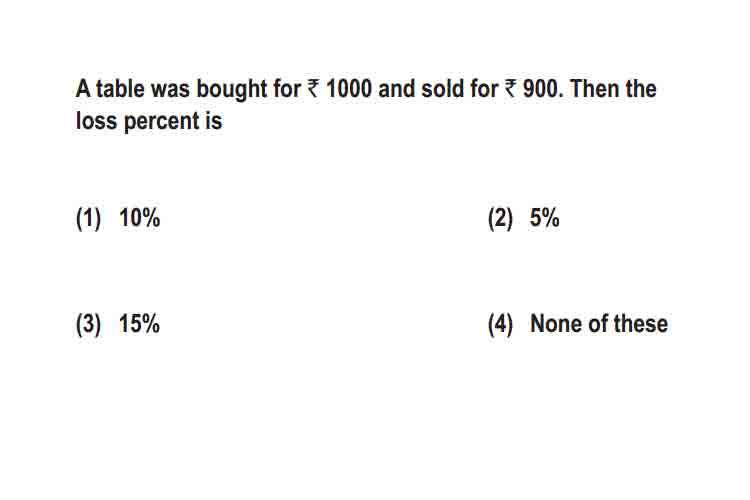Choose option (2) 5%
This screenshot has height=500, width=750.
[524, 218]
